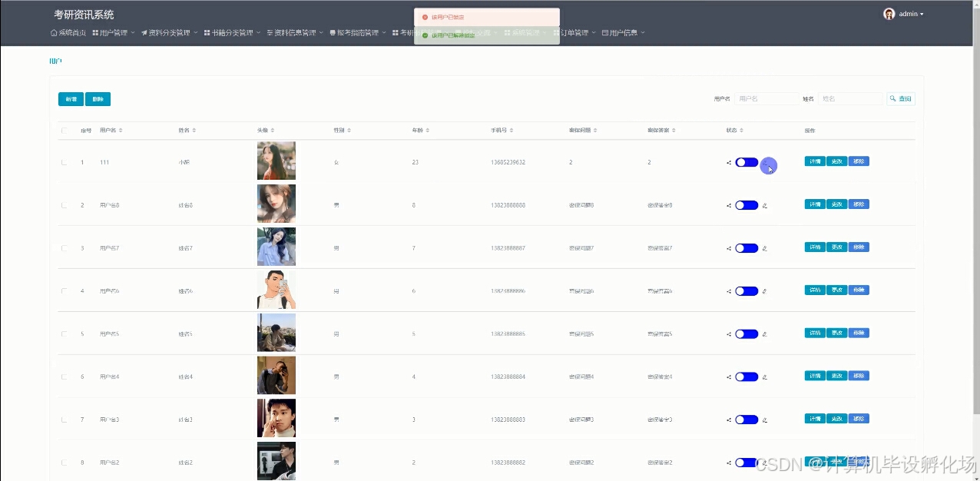Click the grid icon before 书籍分类管理

pyautogui.click(x=207, y=33)
